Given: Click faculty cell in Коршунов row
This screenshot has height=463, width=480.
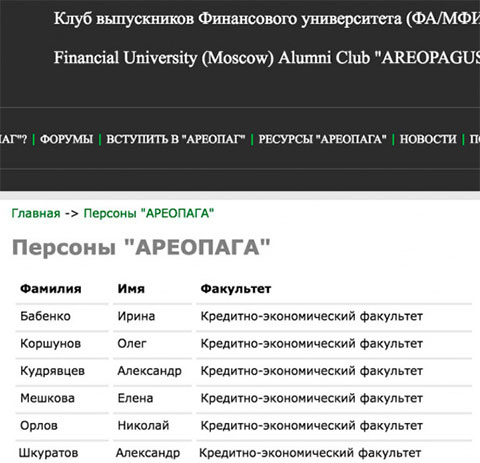Looking at the screenshot, I should pos(312,343).
